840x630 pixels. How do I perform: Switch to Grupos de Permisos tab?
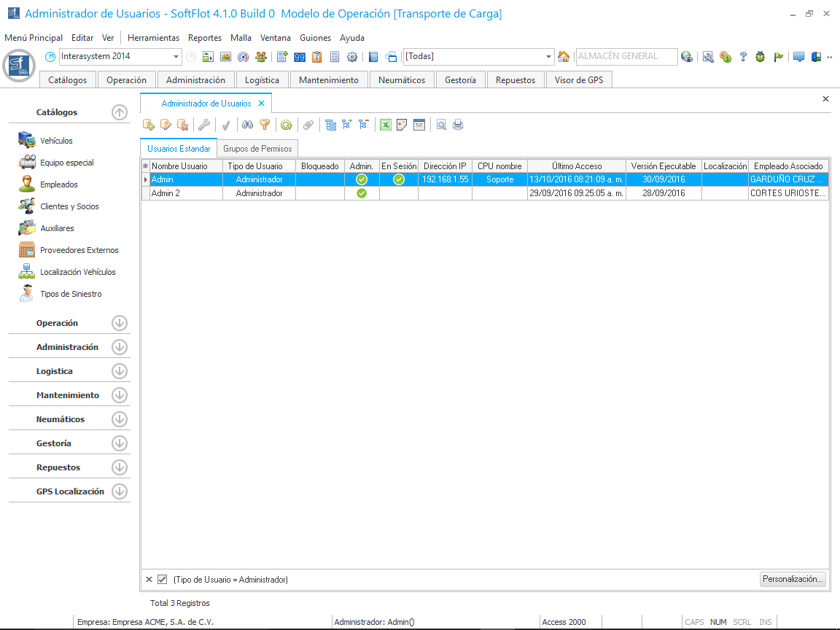pyautogui.click(x=257, y=148)
